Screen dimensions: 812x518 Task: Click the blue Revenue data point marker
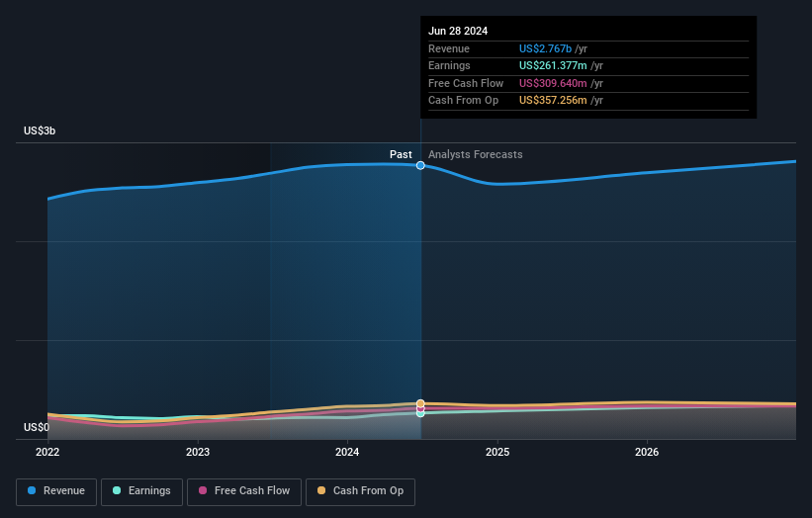click(x=420, y=166)
